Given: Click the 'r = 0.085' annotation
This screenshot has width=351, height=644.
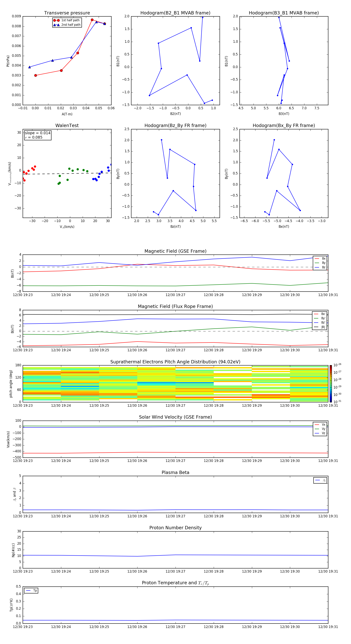Looking at the screenshot, I should (x=34, y=137).
